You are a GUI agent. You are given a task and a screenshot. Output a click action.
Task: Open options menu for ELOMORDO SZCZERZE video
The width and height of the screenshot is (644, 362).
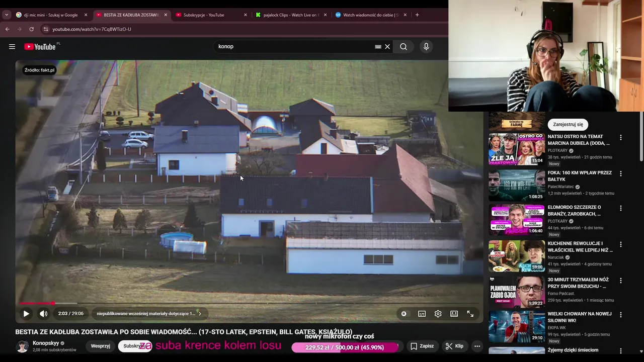pos(620,208)
